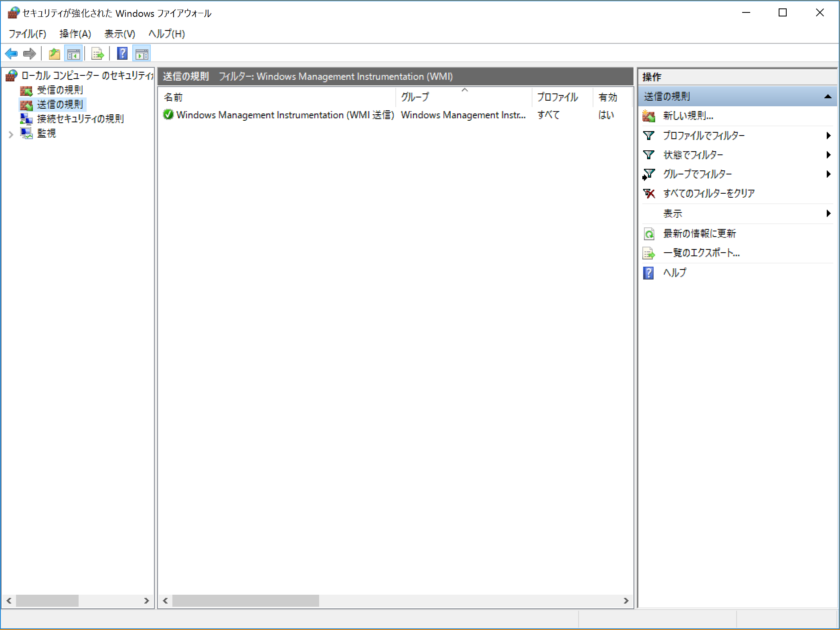Click the 接続セキュリティの規則 tree icon
Screen dimensions: 840x630
coord(26,119)
